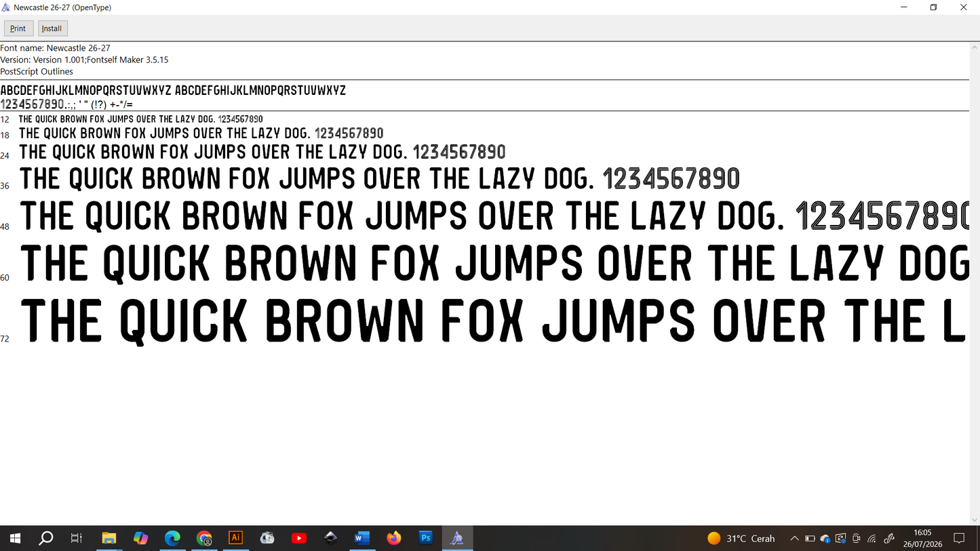Install the Newcastle 26-27 font
Viewport: 980px width, 551px height.
coord(52,28)
